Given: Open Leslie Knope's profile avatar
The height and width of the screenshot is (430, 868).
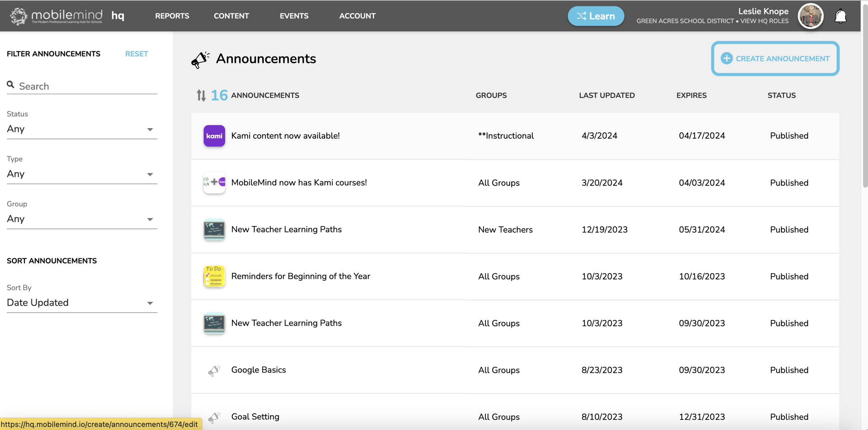Looking at the screenshot, I should 810,16.
